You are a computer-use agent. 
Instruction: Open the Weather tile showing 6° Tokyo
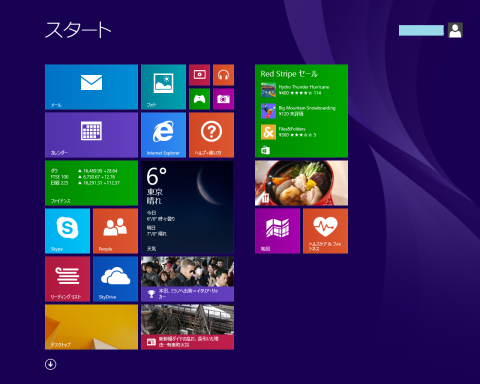187,207
